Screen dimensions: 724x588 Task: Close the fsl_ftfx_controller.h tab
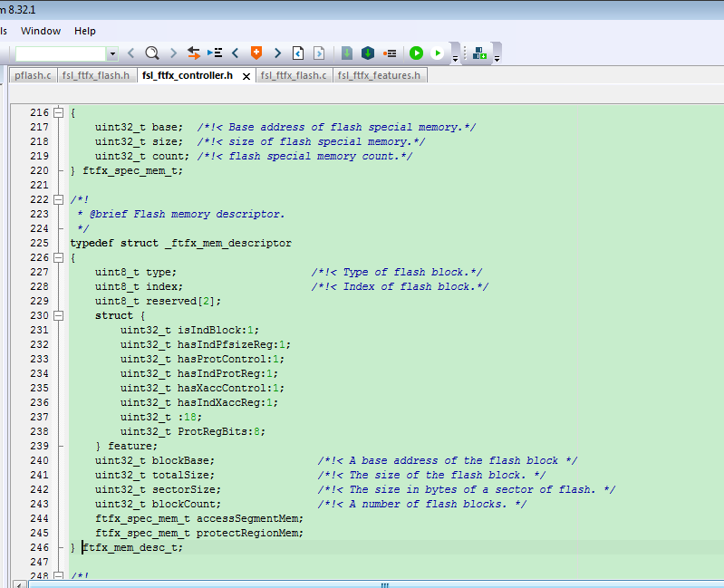click(246, 76)
